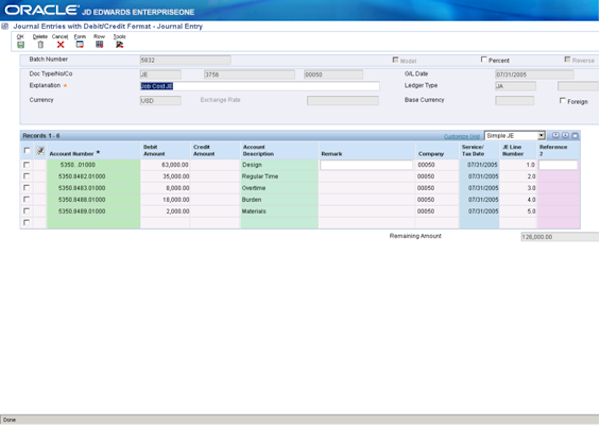Click the document number field 3756
This screenshot has width=600, height=426.
click(x=249, y=75)
